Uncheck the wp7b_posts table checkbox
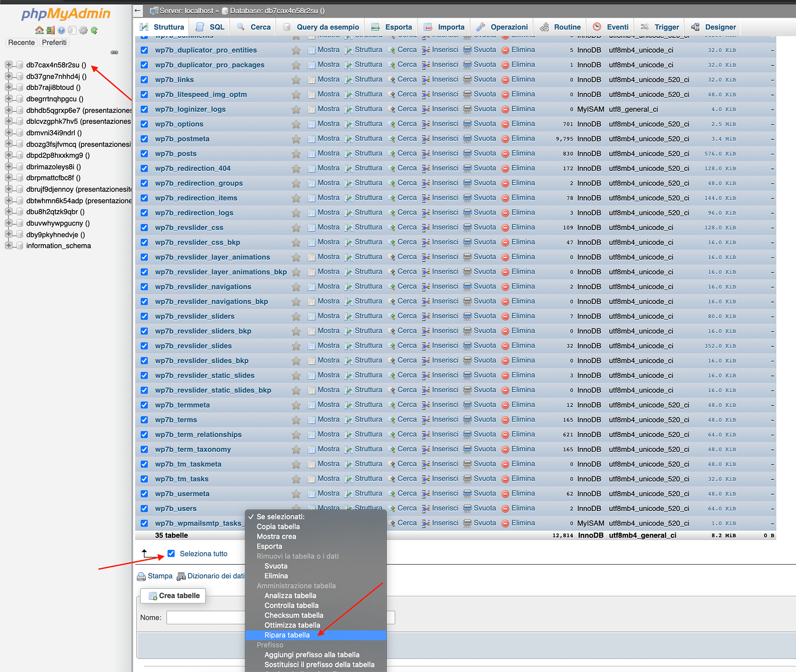Viewport: 796px width, 672px height. coord(144,154)
